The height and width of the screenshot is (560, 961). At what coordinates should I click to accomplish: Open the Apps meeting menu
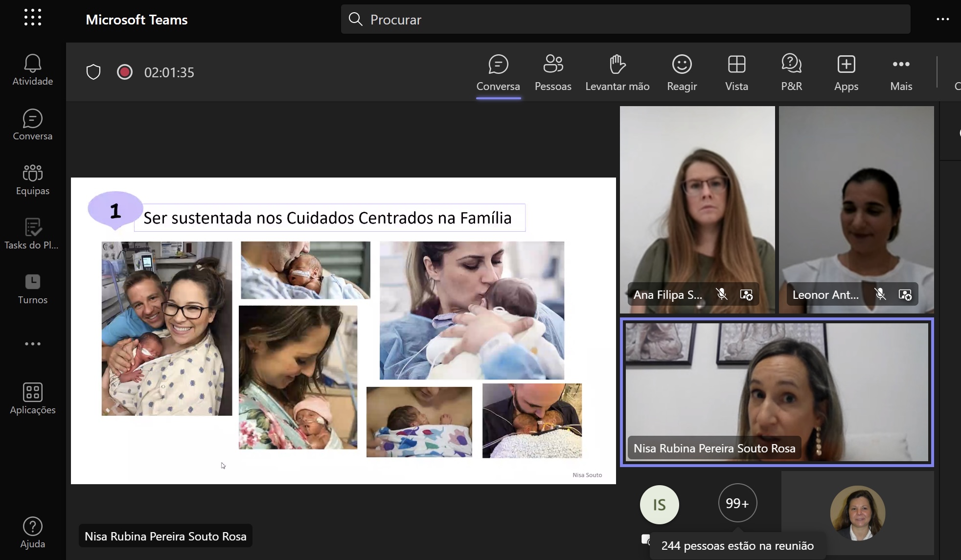(846, 72)
